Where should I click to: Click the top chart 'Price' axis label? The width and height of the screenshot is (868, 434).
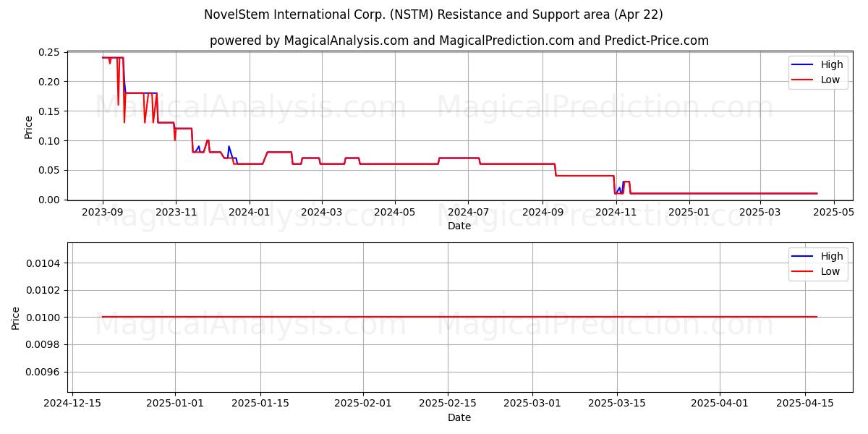click(x=29, y=127)
